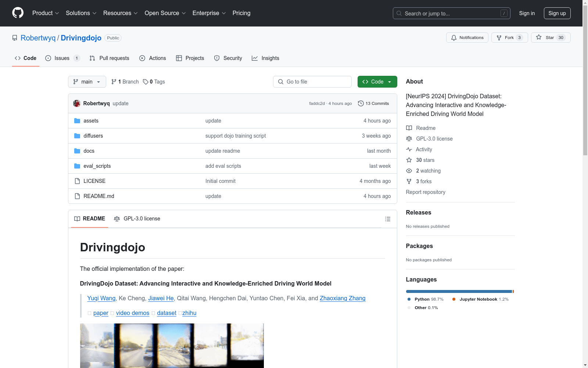Switch to the Insights tab

coord(265,58)
